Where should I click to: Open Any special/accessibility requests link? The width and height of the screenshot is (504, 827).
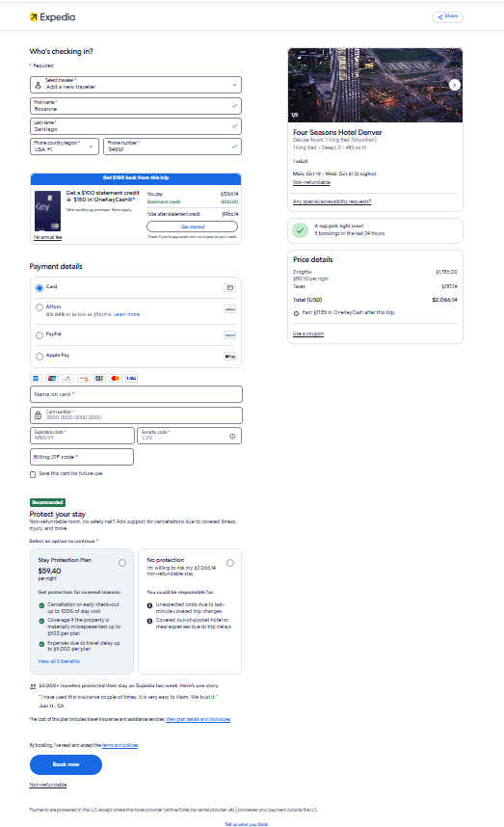tap(332, 201)
